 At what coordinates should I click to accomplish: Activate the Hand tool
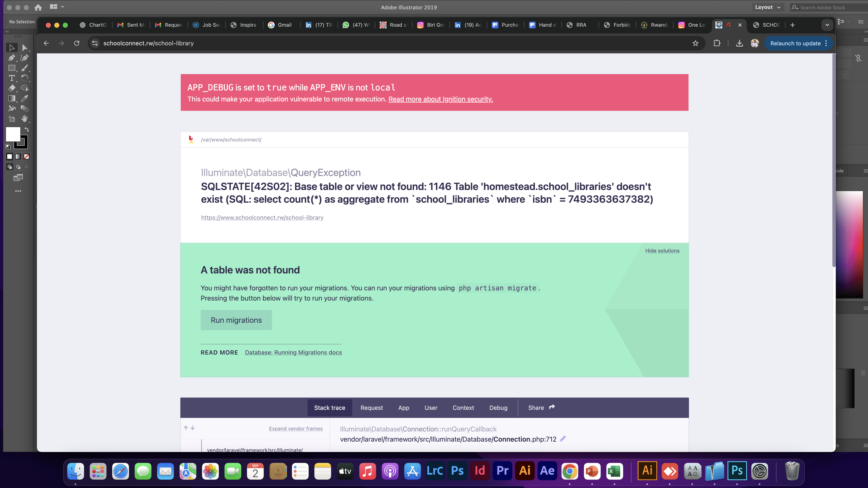coord(24,119)
